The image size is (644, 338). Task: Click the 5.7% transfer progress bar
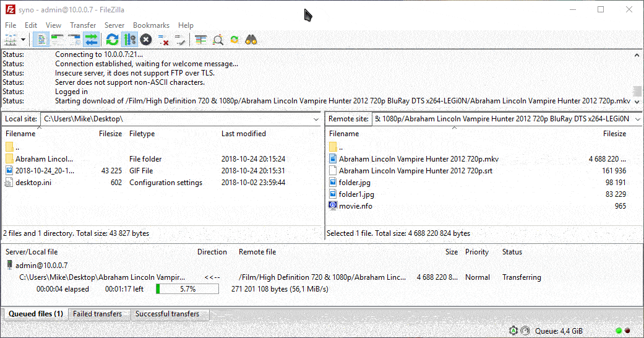pos(187,289)
